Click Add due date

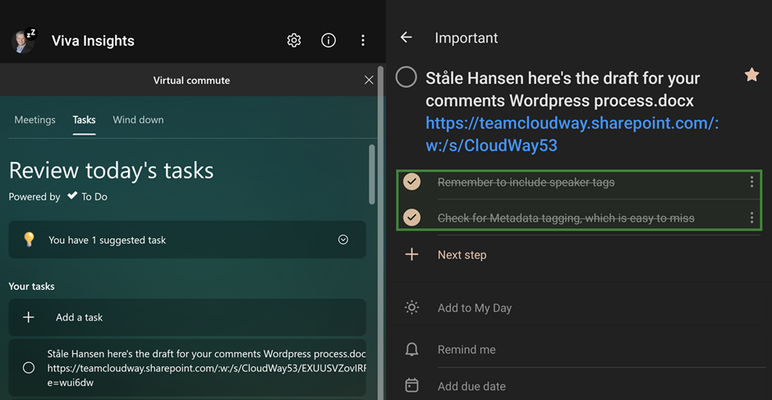click(x=472, y=386)
